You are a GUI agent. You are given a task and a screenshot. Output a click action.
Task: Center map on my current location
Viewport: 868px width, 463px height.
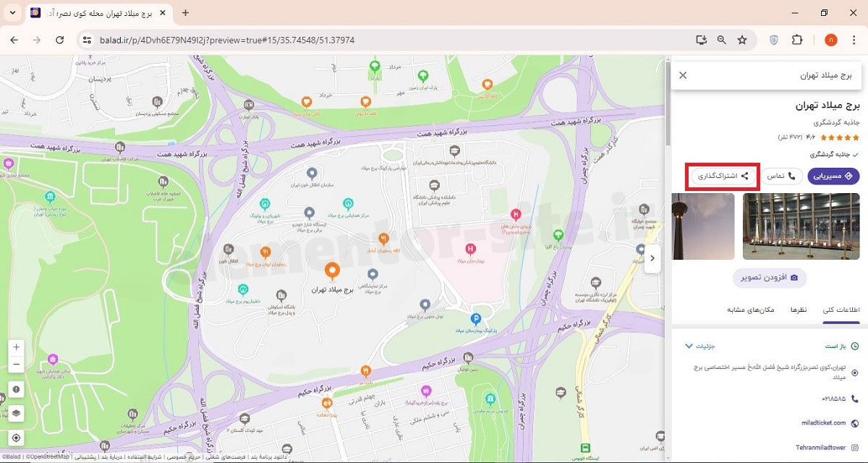(17, 438)
